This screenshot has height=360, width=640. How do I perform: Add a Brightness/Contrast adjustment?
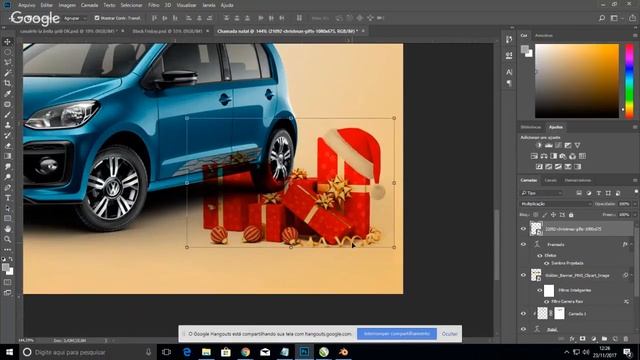click(539, 145)
